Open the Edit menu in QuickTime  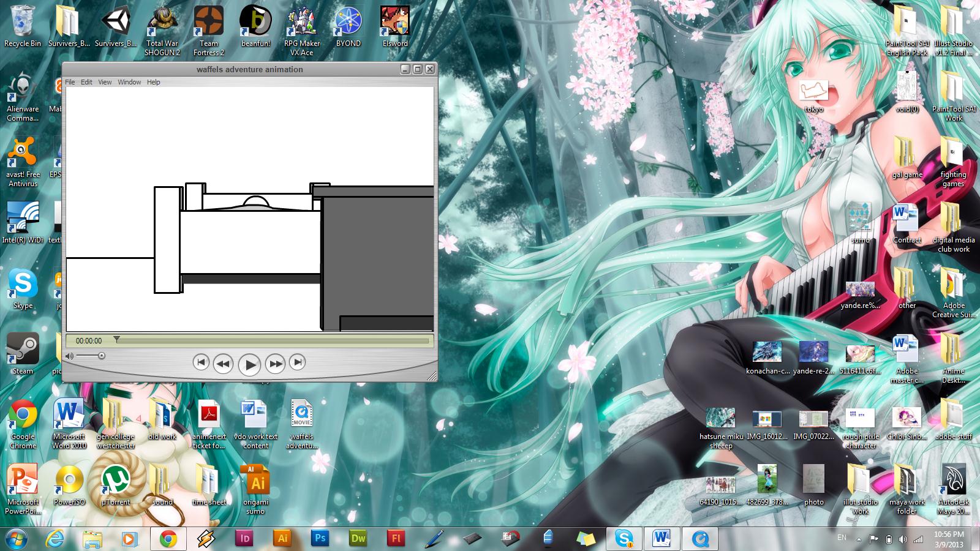pos(86,82)
